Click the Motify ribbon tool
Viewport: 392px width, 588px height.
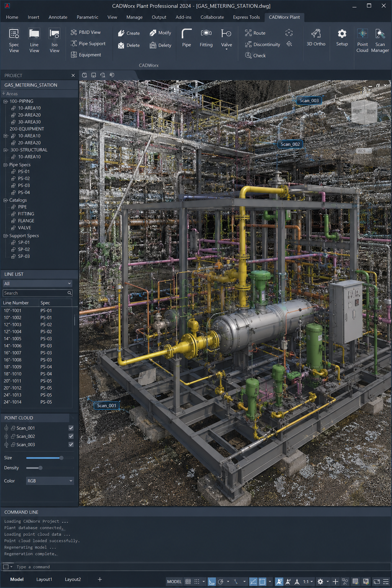click(160, 33)
